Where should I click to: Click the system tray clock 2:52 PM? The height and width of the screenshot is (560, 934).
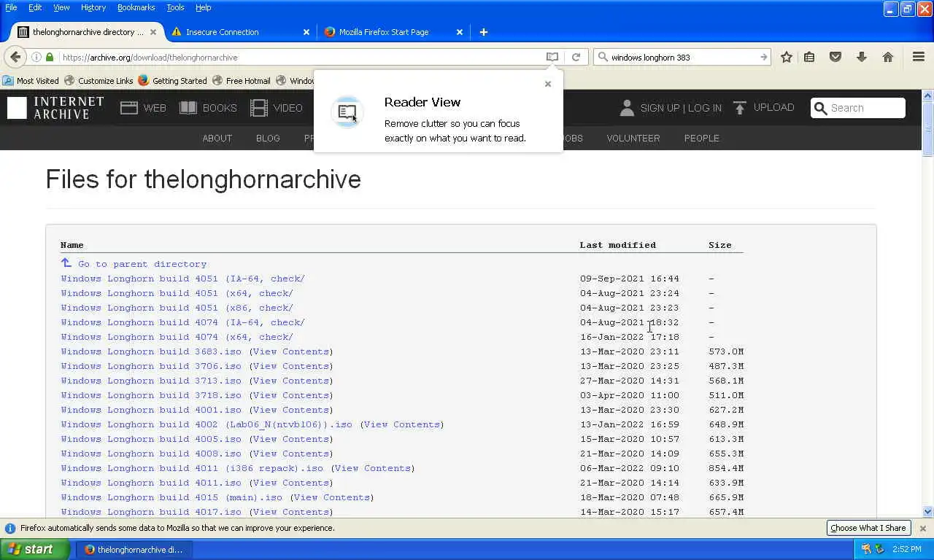tap(907, 549)
